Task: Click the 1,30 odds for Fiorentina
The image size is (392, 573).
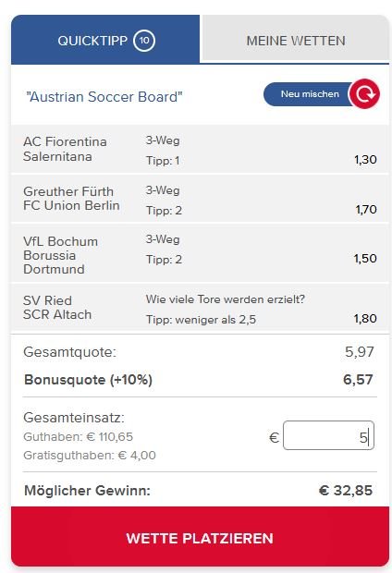Action: (x=365, y=160)
